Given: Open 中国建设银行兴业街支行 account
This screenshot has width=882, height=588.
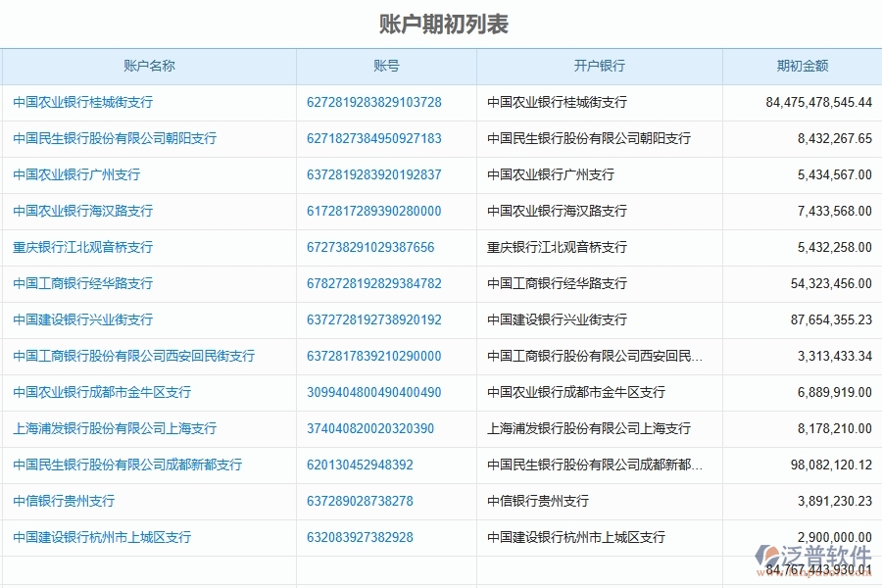Looking at the screenshot, I should coord(81,319).
